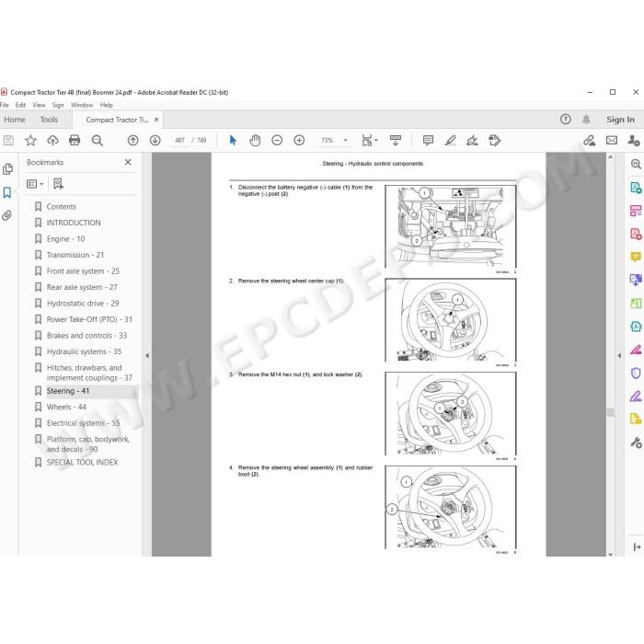The height and width of the screenshot is (644, 644).
Task: Zoom in with plus button
Action: [299, 141]
